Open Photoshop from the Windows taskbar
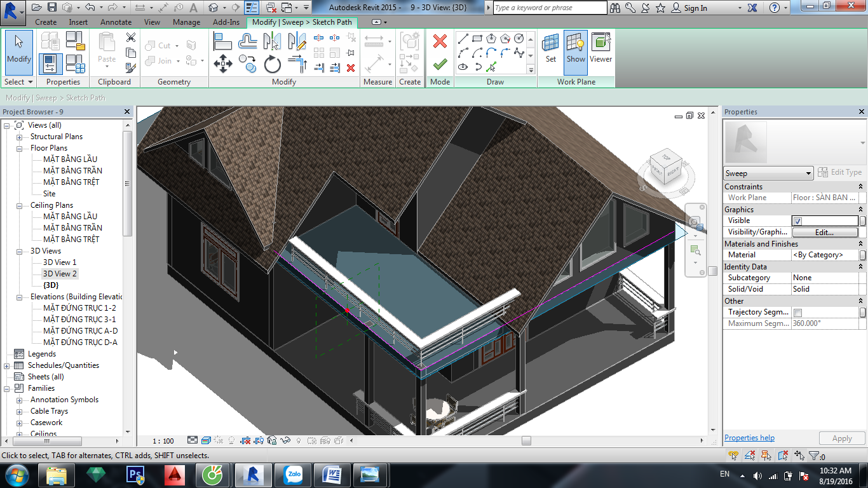868x488 pixels. tap(136, 475)
